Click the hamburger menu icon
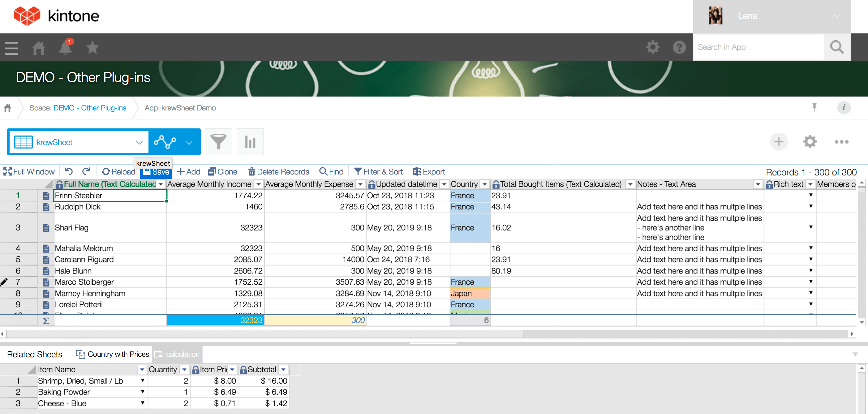The image size is (868, 414). pyautogui.click(x=11, y=47)
